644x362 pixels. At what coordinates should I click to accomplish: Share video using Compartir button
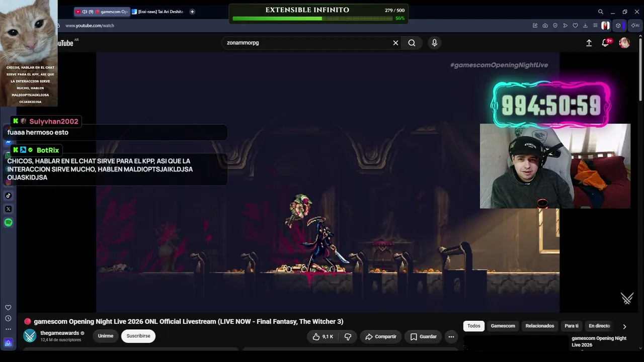click(381, 337)
